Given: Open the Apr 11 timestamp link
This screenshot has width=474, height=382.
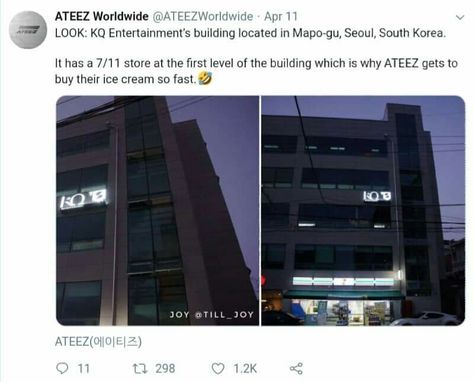Looking at the screenshot, I should [281, 16].
